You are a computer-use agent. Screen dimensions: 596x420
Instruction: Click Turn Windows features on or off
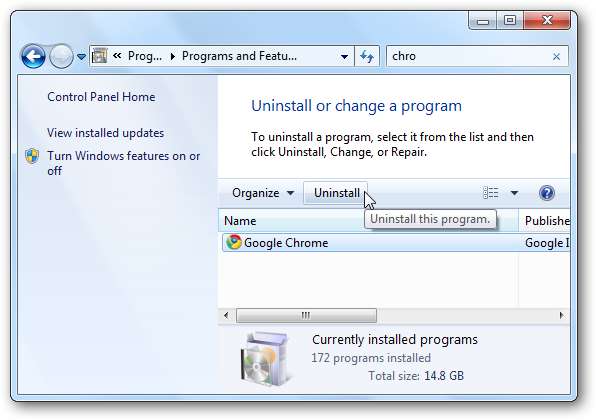(x=123, y=163)
